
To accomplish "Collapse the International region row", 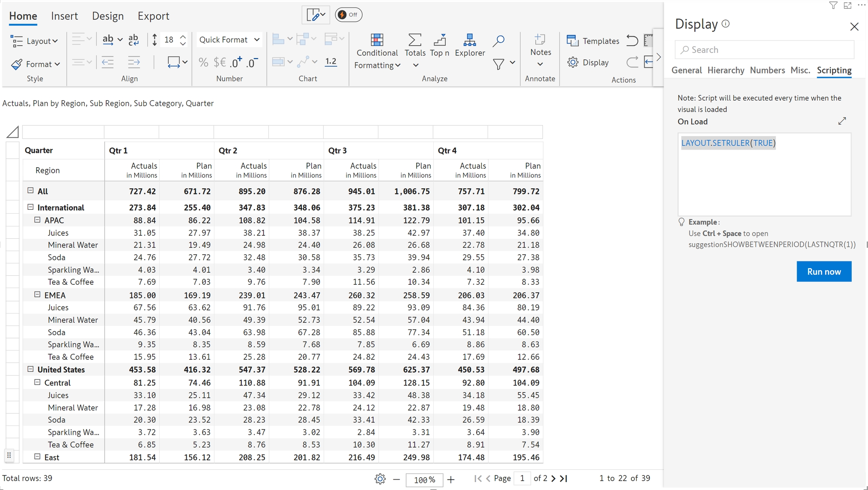I will tap(31, 207).
